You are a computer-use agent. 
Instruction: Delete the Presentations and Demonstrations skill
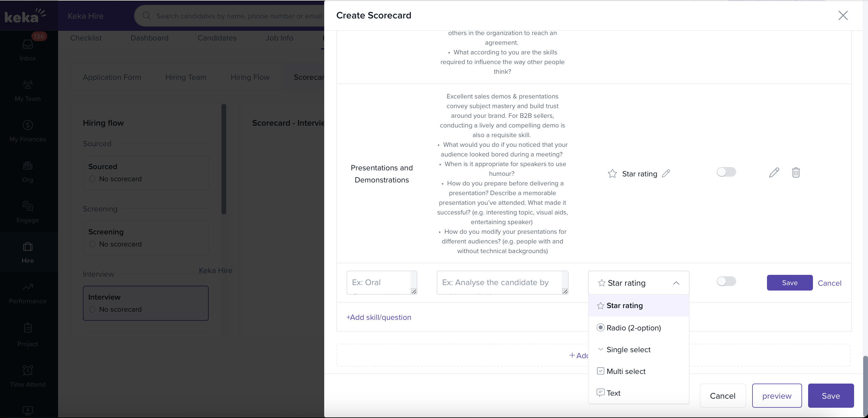(x=795, y=173)
